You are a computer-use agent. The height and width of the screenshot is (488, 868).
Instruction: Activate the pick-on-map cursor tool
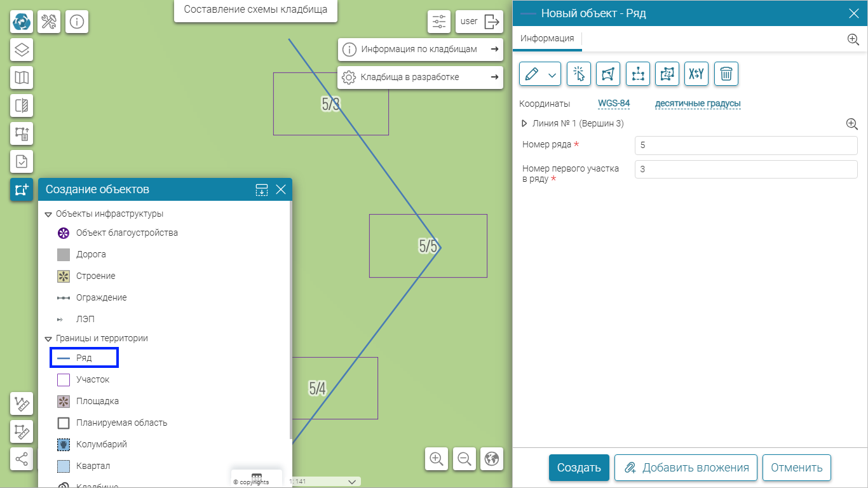click(579, 74)
